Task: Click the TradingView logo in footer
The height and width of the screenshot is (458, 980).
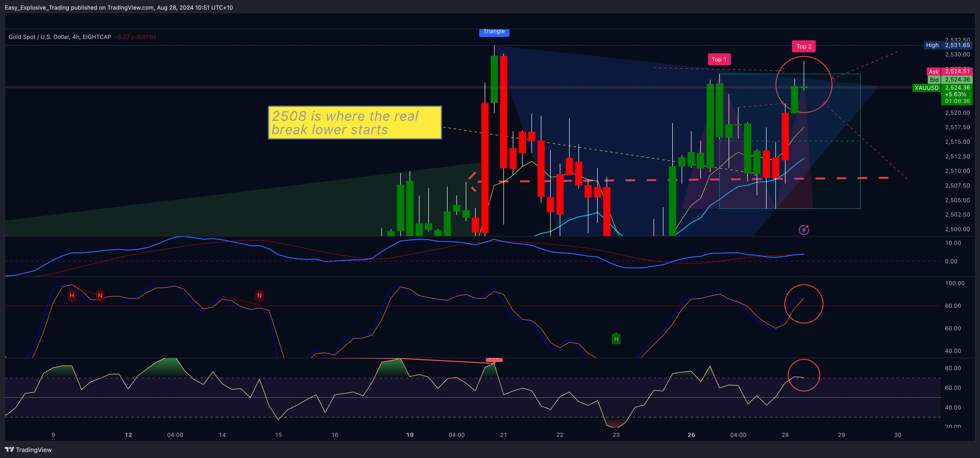Action: point(28,450)
